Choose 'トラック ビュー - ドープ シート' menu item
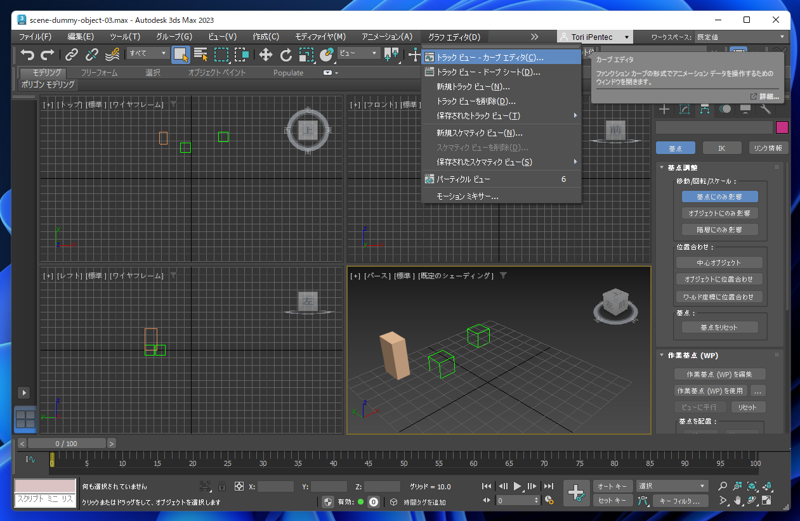The height and width of the screenshot is (521, 800). 502,72
